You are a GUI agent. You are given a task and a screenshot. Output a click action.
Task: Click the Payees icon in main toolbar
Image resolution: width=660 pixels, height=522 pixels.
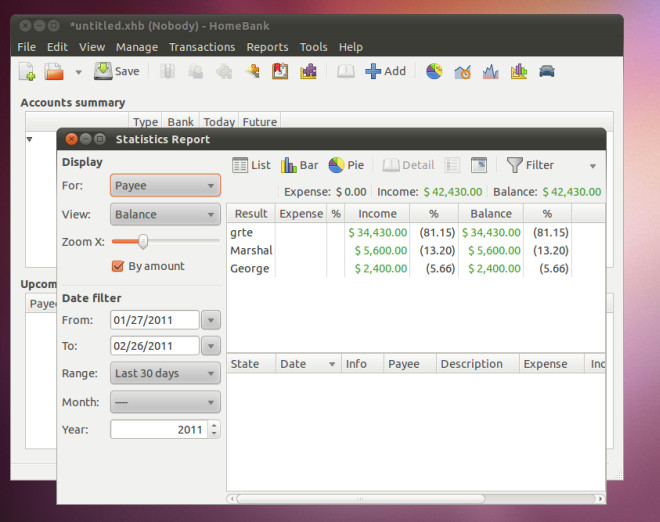point(196,71)
